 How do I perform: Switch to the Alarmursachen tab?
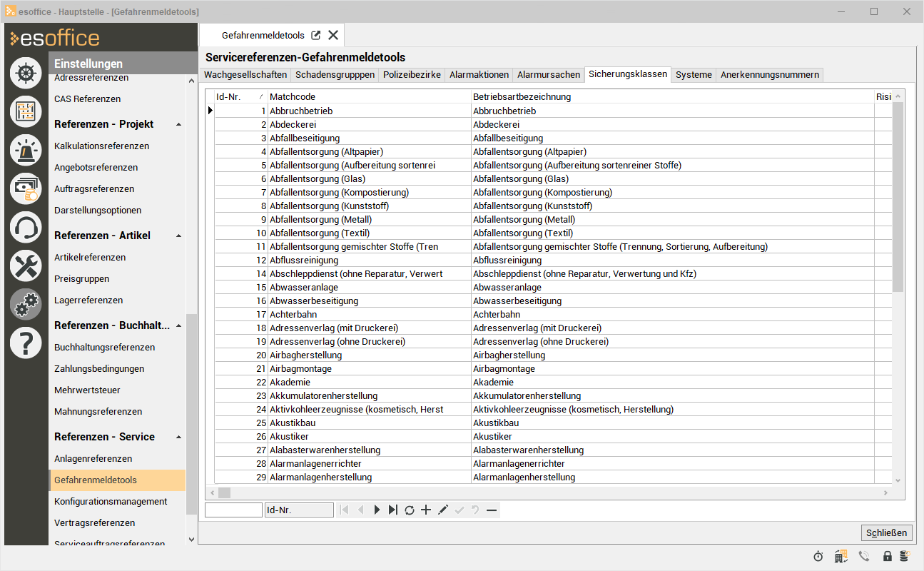(x=549, y=74)
